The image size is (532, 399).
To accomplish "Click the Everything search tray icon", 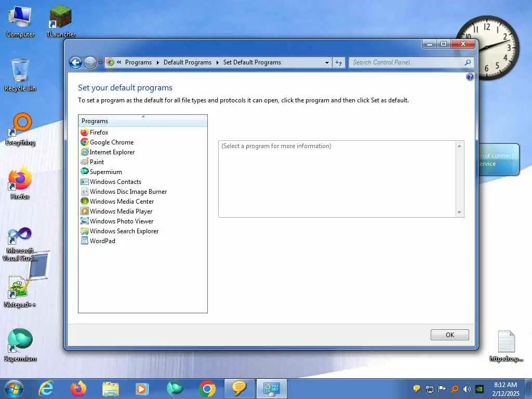I will tap(455, 389).
